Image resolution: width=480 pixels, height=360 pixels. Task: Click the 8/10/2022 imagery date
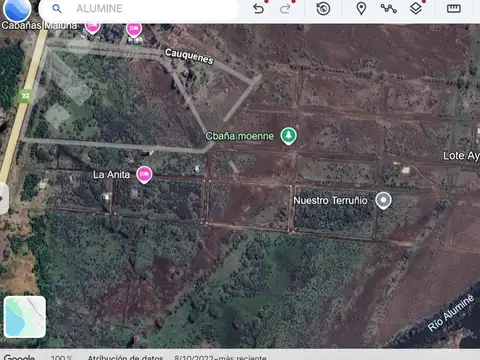tap(220, 357)
